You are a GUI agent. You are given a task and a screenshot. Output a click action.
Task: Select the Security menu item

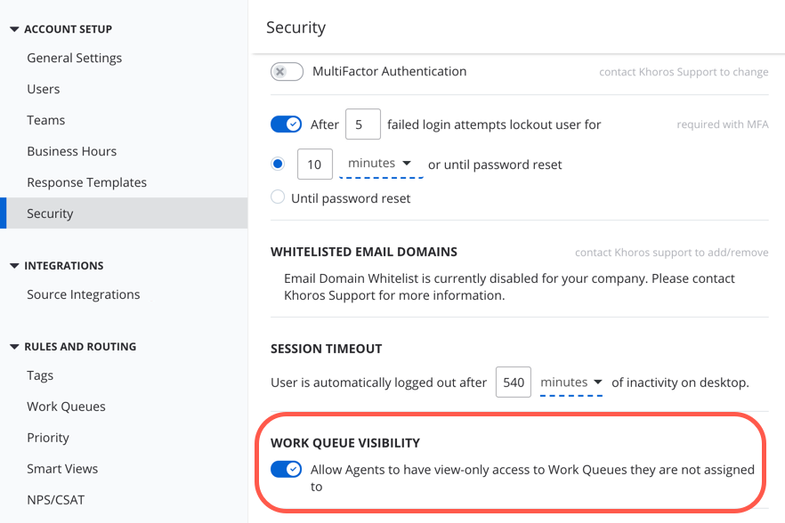tap(124, 213)
